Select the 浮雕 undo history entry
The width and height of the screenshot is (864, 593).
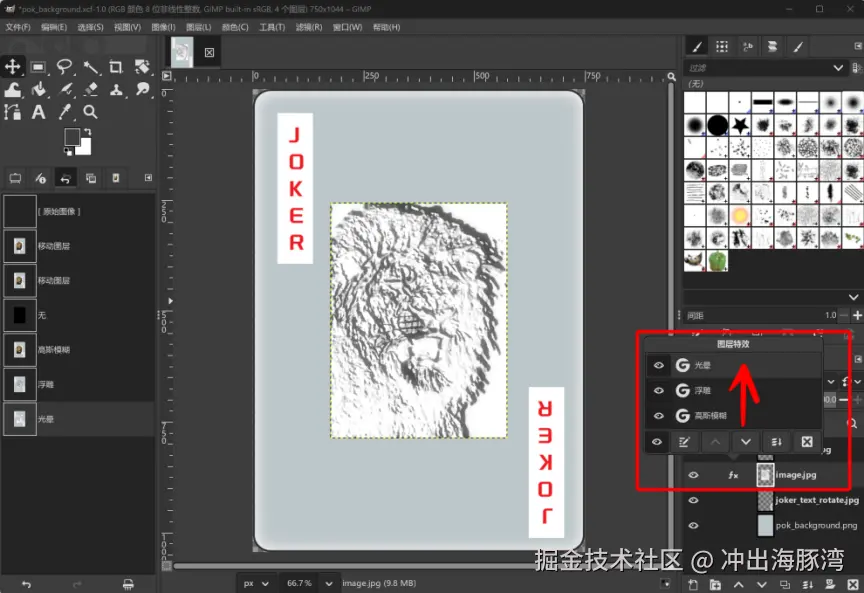(78, 384)
